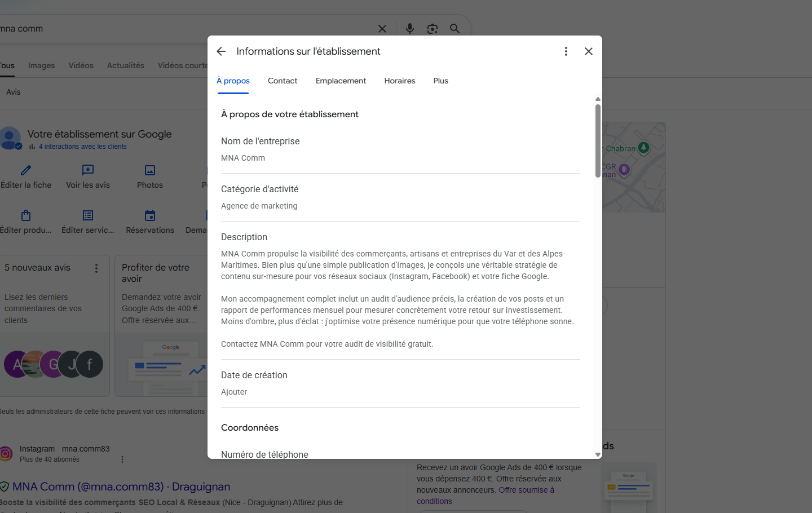Screen dimensions: 812x513
Task: Click the reviewer avatars on the avis card
Action: click(x=54, y=364)
